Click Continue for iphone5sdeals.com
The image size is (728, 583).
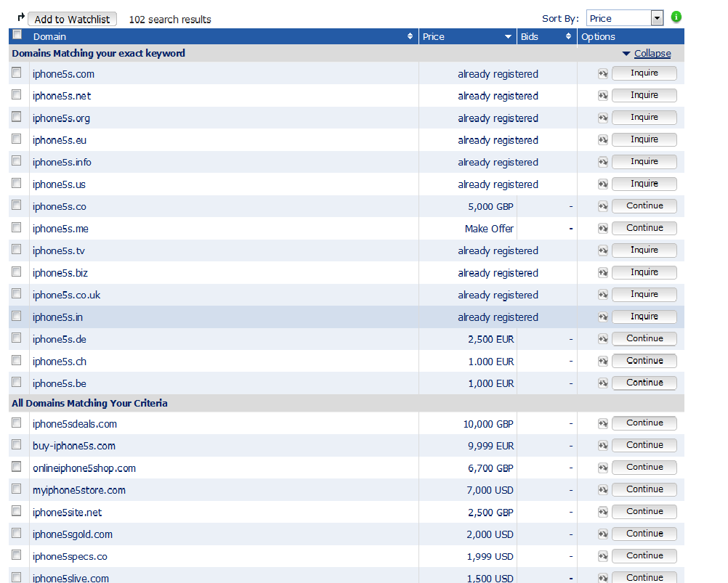pyautogui.click(x=644, y=423)
